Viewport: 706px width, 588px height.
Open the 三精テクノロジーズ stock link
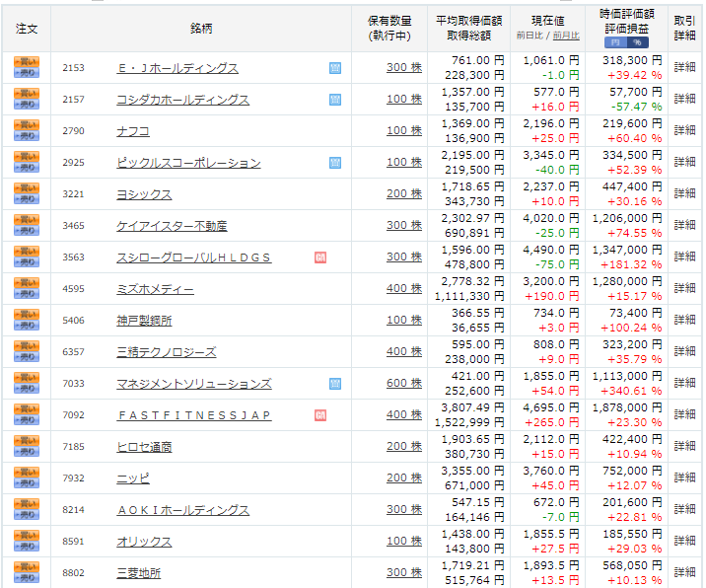[167, 352]
